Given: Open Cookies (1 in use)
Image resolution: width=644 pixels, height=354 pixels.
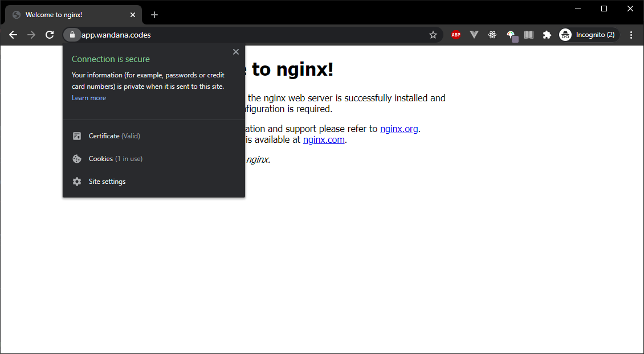Looking at the screenshot, I should [154, 159].
